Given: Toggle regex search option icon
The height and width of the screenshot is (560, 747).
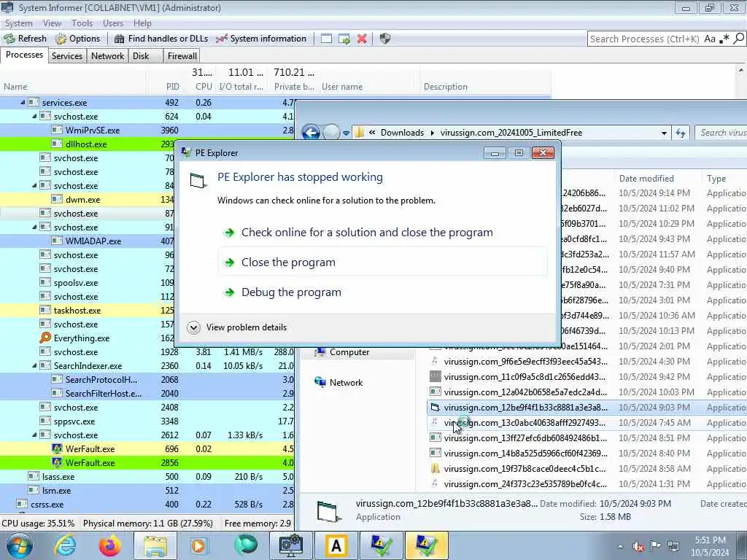Looking at the screenshot, I should [724, 39].
